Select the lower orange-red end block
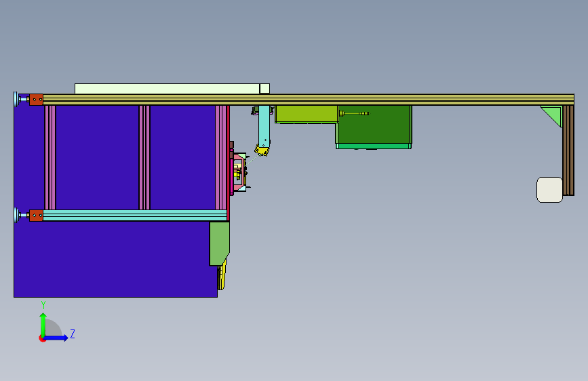The width and height of the screenshot is (588, 381). point(36,216)
